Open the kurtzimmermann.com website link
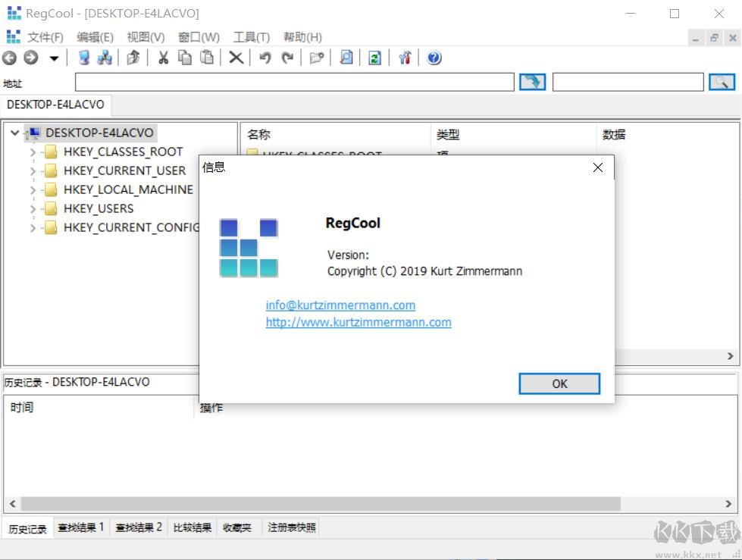 tap(358, 322)
